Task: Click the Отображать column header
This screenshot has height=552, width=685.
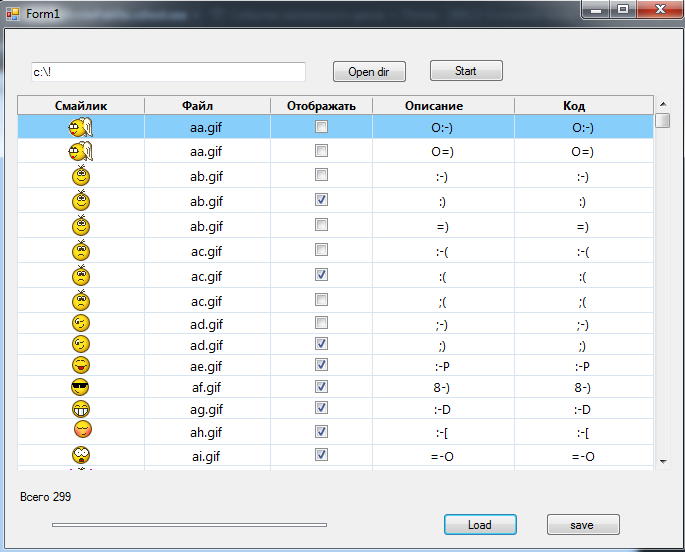Action: pos(321,105)
